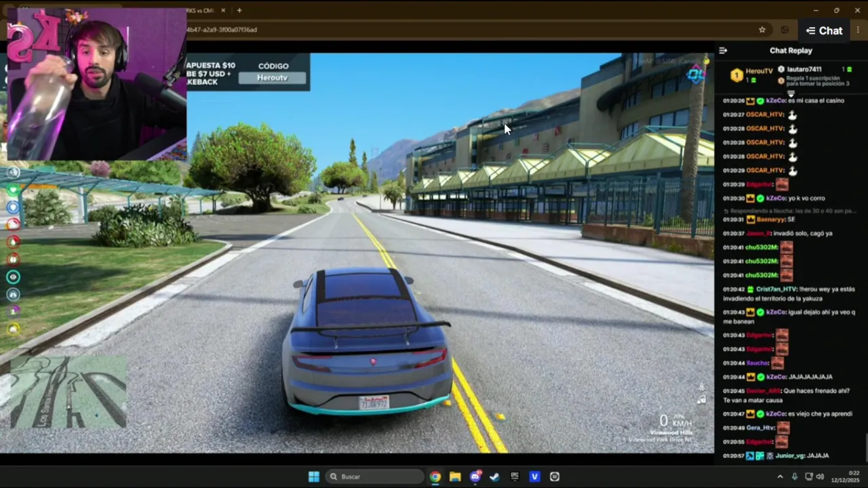Image resolution: width=868 pixels, height=488 pixels.
Task: Open Steam from the taskbar
Action: [x=495, y=476]
